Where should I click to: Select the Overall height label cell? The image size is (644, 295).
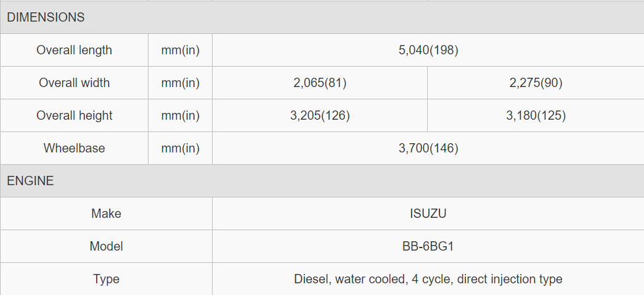[75, 115]
